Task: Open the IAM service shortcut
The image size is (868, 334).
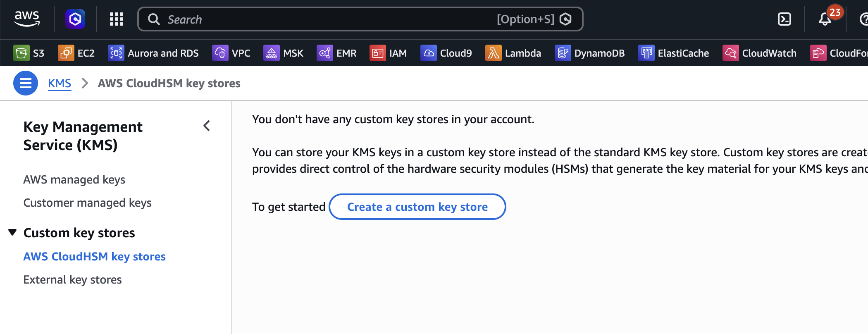Action: point(389,53)
